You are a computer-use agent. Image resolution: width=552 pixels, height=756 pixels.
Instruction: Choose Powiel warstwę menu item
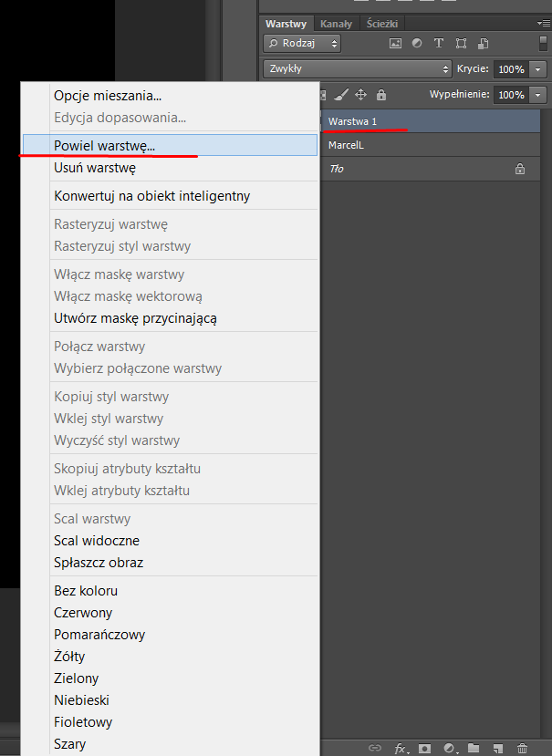170,145
